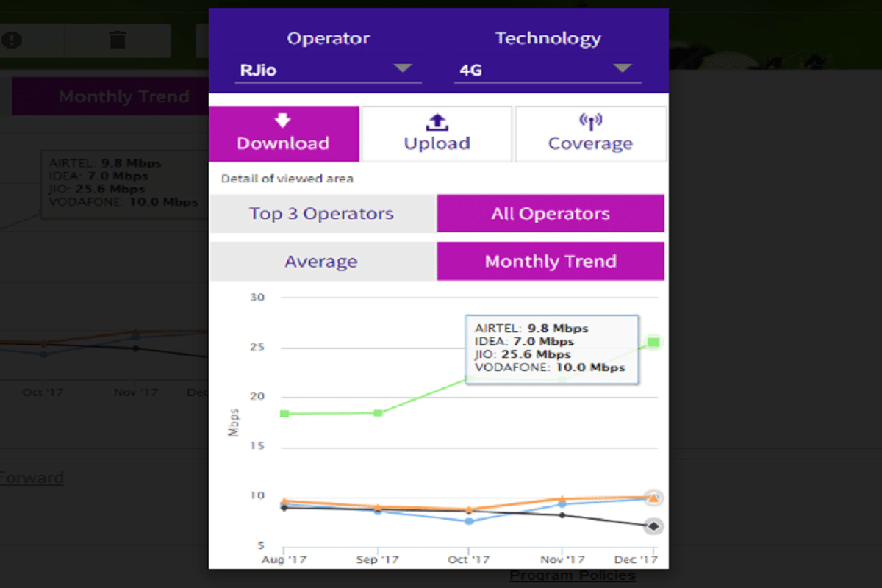Show the Average speed view
The image size is (882, 588).
click(322, 262)
